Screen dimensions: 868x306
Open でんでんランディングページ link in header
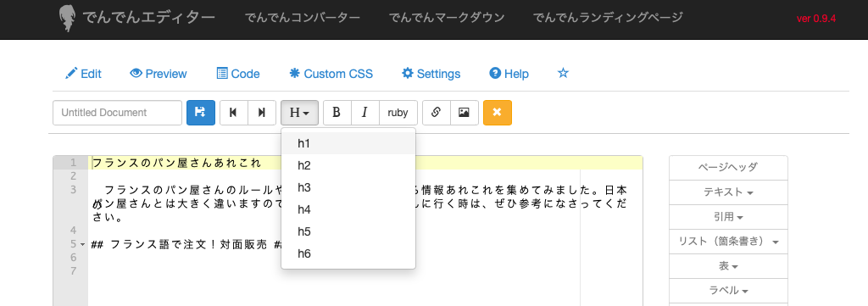pyautogui.click(x=608, y=18)
